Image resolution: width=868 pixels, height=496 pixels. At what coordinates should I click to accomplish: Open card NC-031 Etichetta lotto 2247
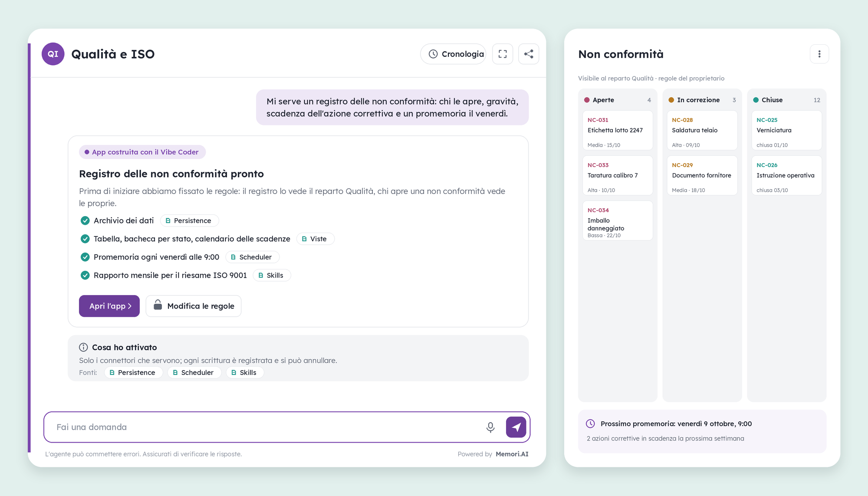tap(618, 130)
